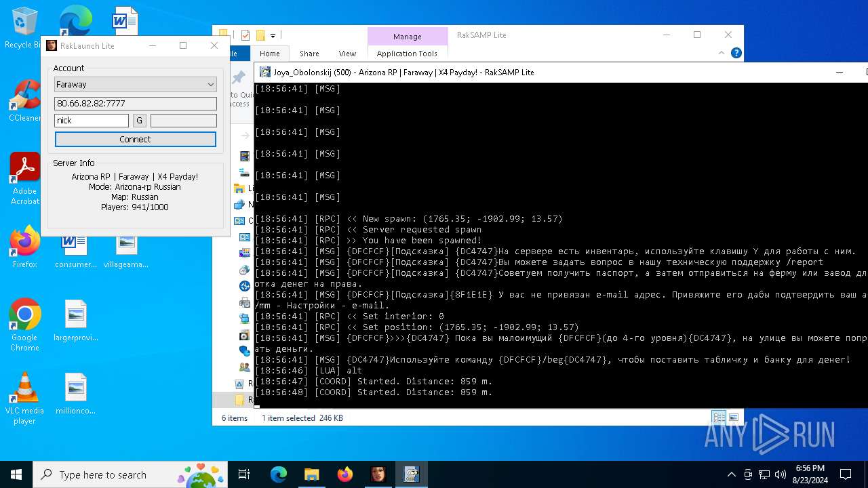Switch to RakLaunch Lite taskbar button
The width and height of the screenshot is (868, 488).
tap(378, 474)
